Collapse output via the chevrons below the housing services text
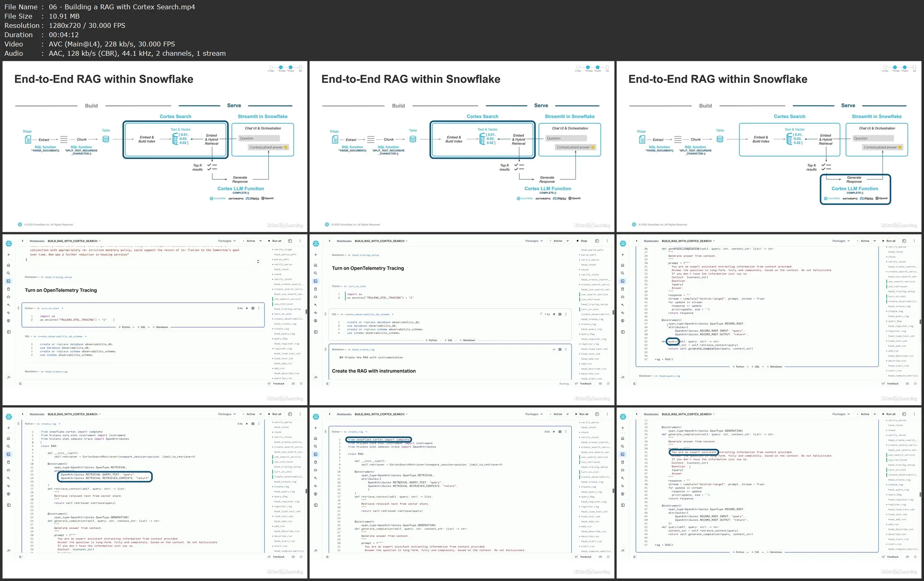 (258, 262)
